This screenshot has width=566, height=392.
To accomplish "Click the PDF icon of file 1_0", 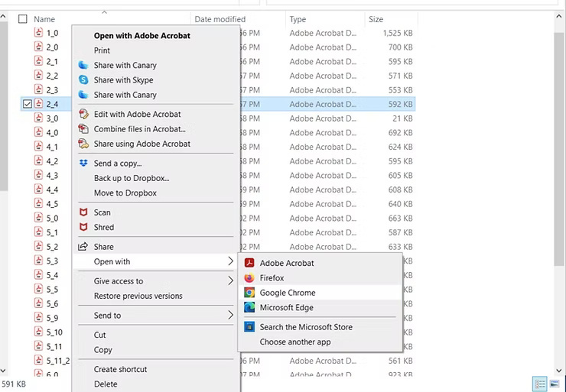I will (x=38, y=32).
